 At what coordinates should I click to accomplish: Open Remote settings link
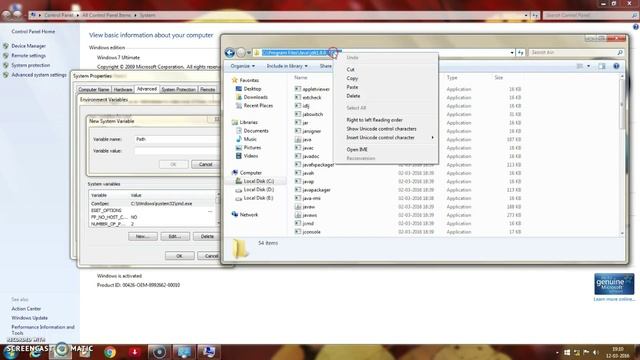[x=29, y=56]
